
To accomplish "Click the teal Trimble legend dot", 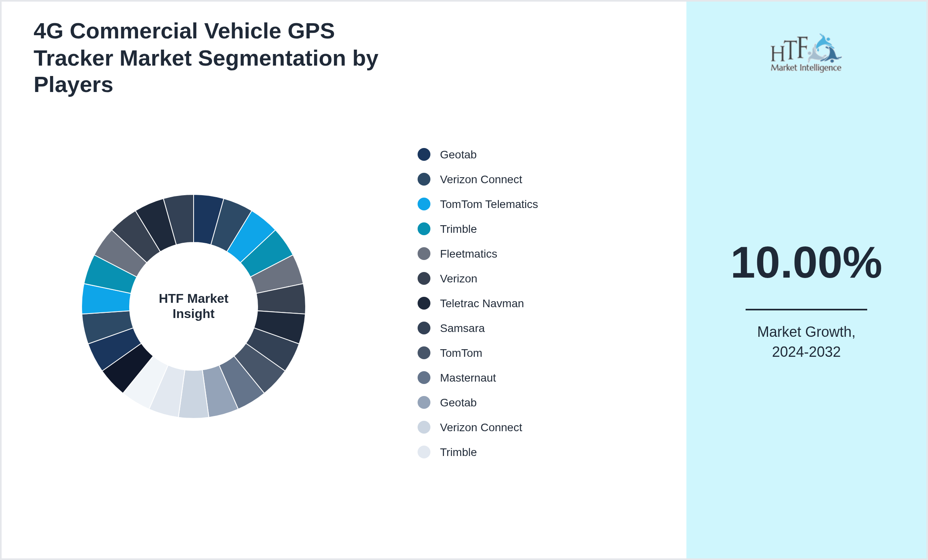I will pyautogui.click(x=424, y=229).
